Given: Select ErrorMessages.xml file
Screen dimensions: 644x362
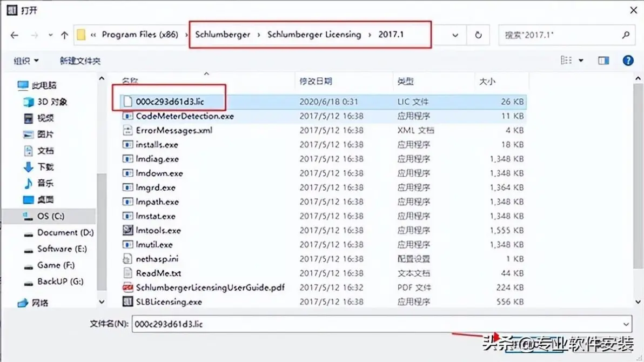Looking at the screenshot, I should coord(323,131).
